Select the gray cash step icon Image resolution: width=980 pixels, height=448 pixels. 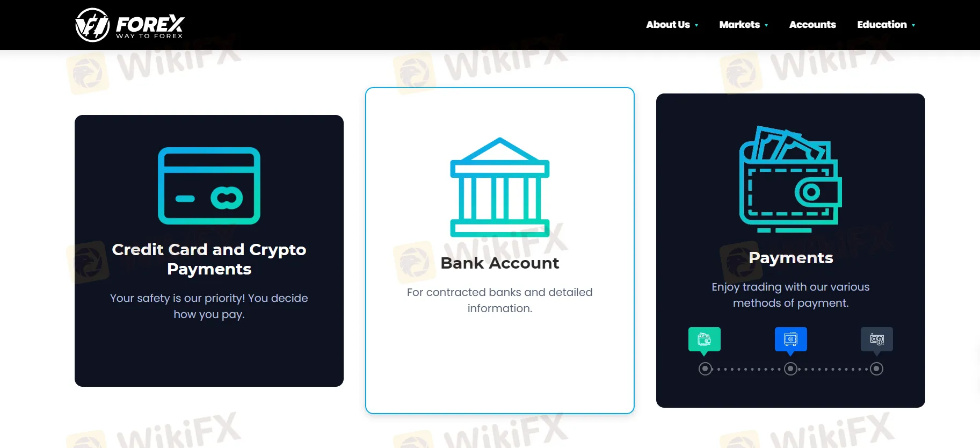coord(877,339)
